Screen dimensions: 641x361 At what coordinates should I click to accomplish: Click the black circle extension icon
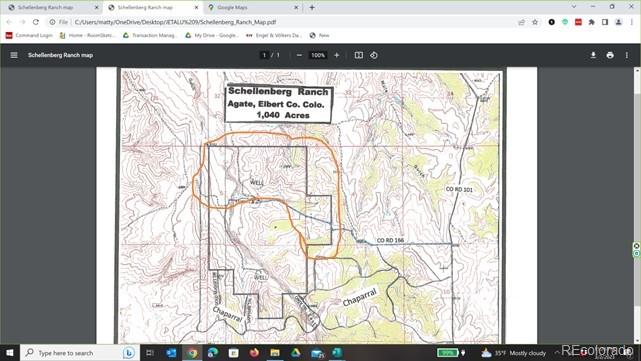tap(551, 22)
